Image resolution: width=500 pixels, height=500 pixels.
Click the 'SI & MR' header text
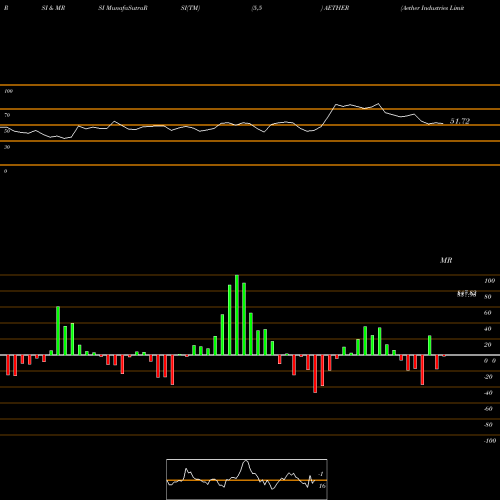pyautogui.click(x=53, y=8)
